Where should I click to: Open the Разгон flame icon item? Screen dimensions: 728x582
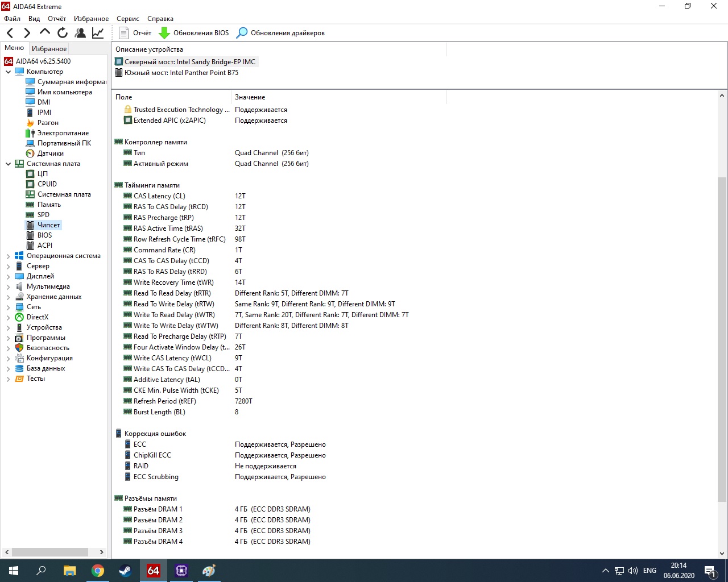click(x=30, y=123)
